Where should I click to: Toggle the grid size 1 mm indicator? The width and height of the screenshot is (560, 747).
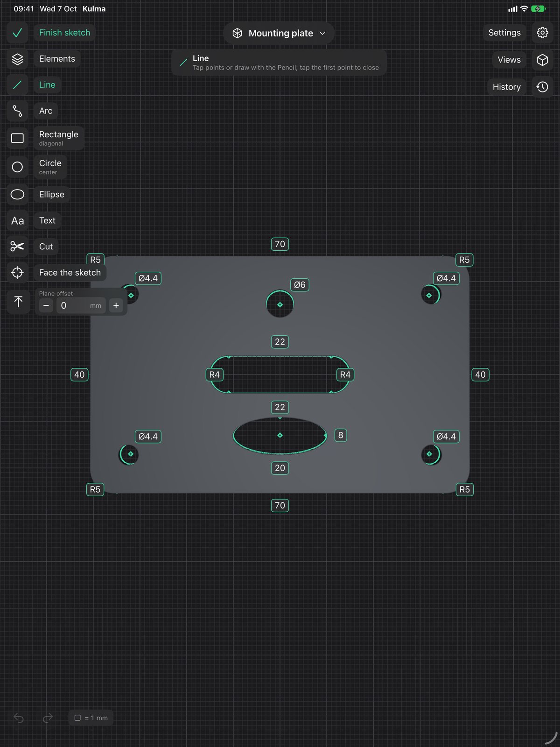(x=91, y=718)
